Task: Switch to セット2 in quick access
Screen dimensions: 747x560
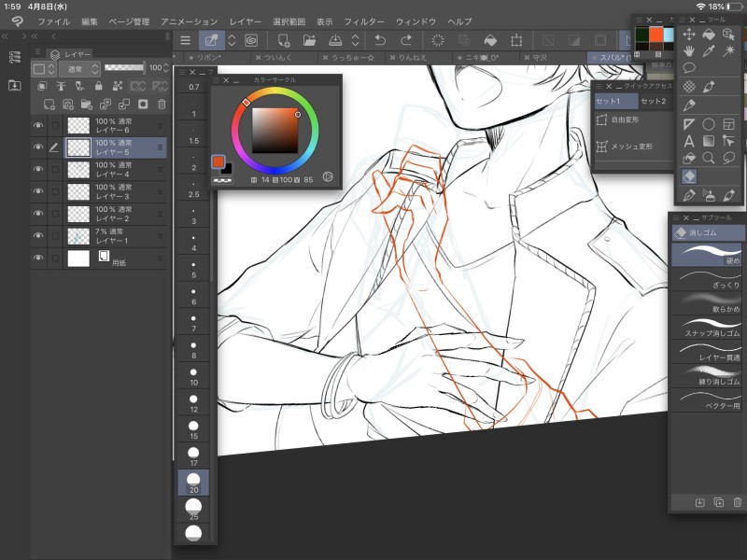Action: click(x=653, y=101)
